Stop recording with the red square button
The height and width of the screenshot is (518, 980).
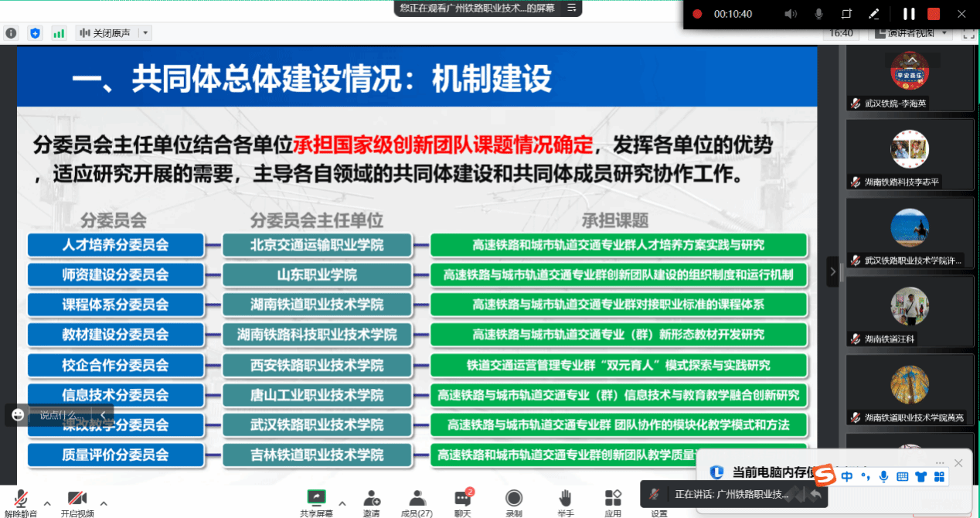click(x=934, y=14)
